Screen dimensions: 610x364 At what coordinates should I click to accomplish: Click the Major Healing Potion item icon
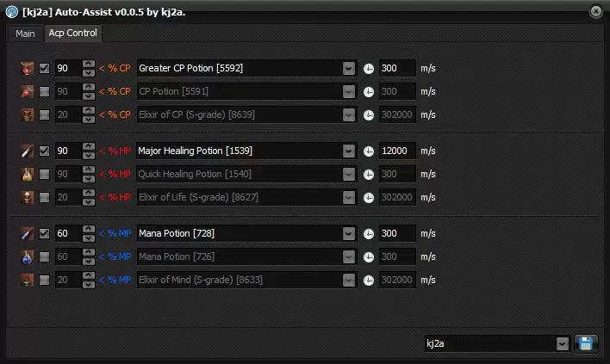[x=27, y=151]
